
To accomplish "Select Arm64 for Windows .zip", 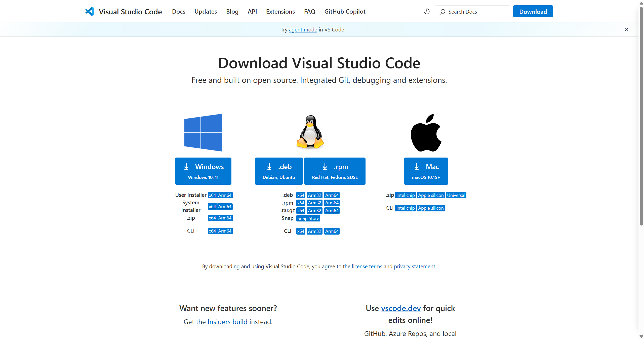I will (225, 218).
